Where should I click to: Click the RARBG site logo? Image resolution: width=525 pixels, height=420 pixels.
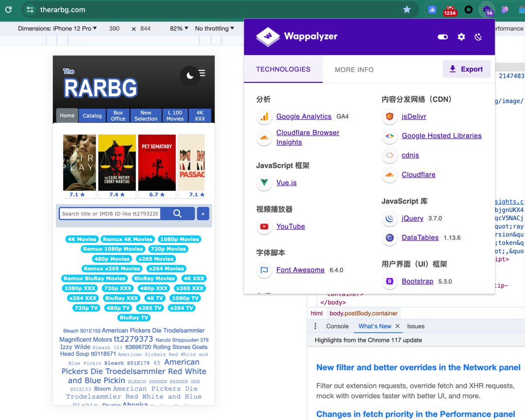point(101,84)
